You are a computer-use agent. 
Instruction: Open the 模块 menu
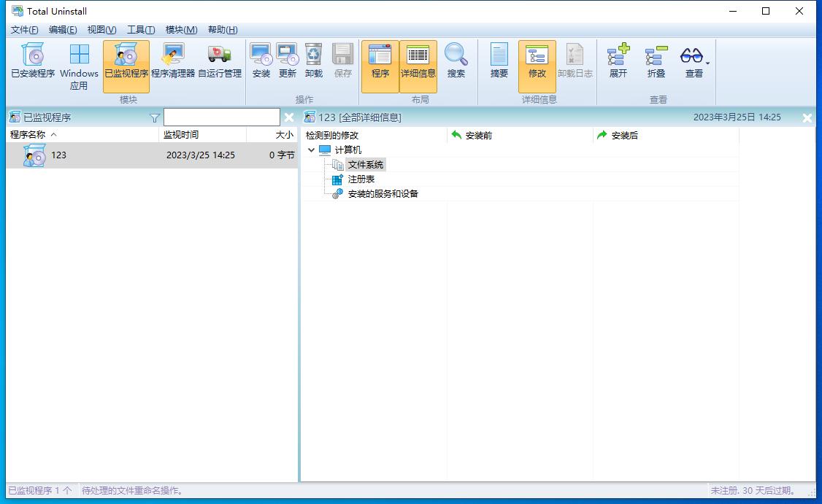(181, 30)
